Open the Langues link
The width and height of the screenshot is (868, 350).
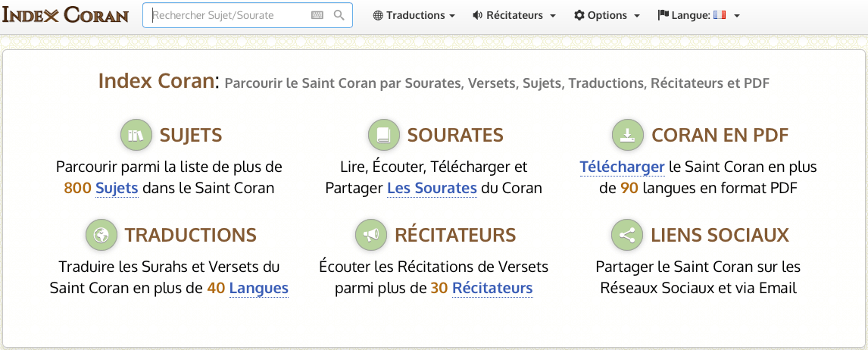(x=258, y=288)
